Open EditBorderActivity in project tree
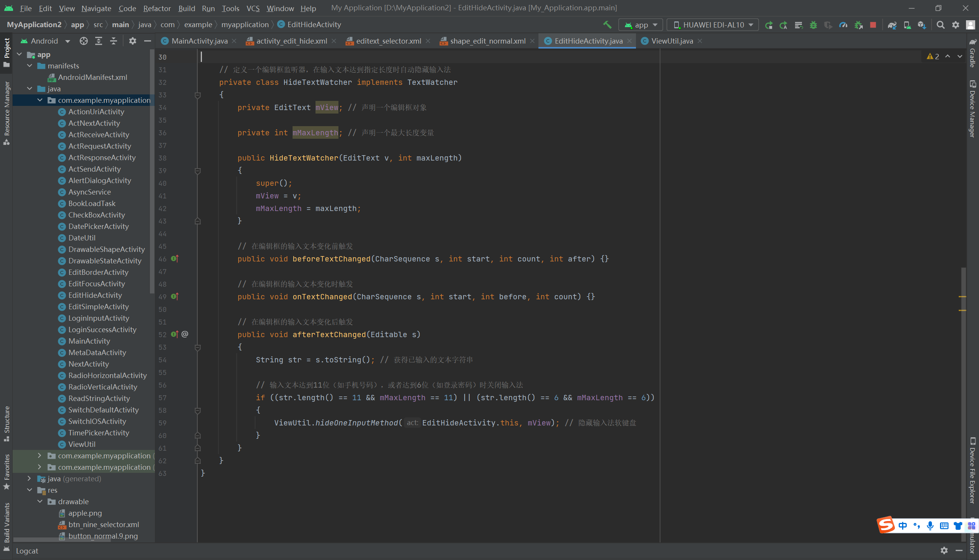 coord(98,272)
